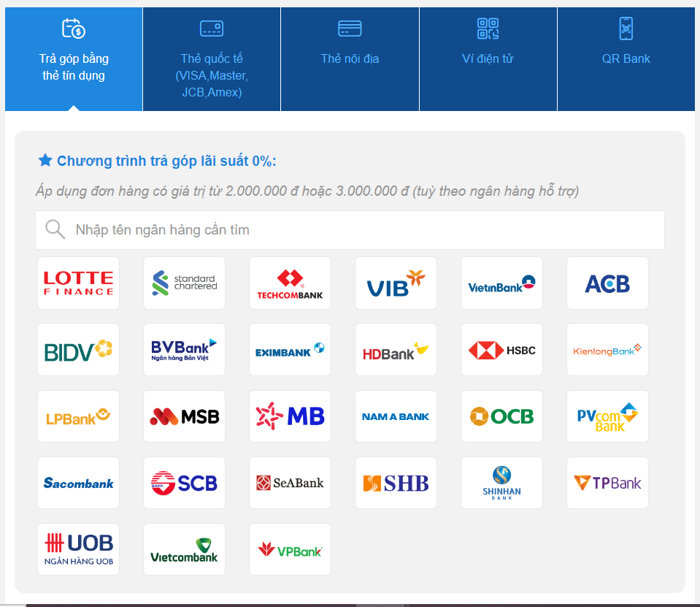Click the TPBank logo

(607, 483)
